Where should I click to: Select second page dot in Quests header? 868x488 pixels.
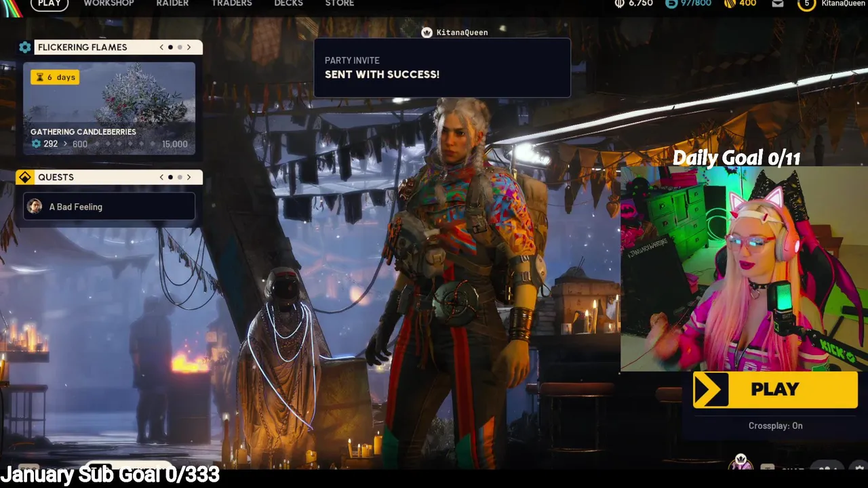pos(180,178)
